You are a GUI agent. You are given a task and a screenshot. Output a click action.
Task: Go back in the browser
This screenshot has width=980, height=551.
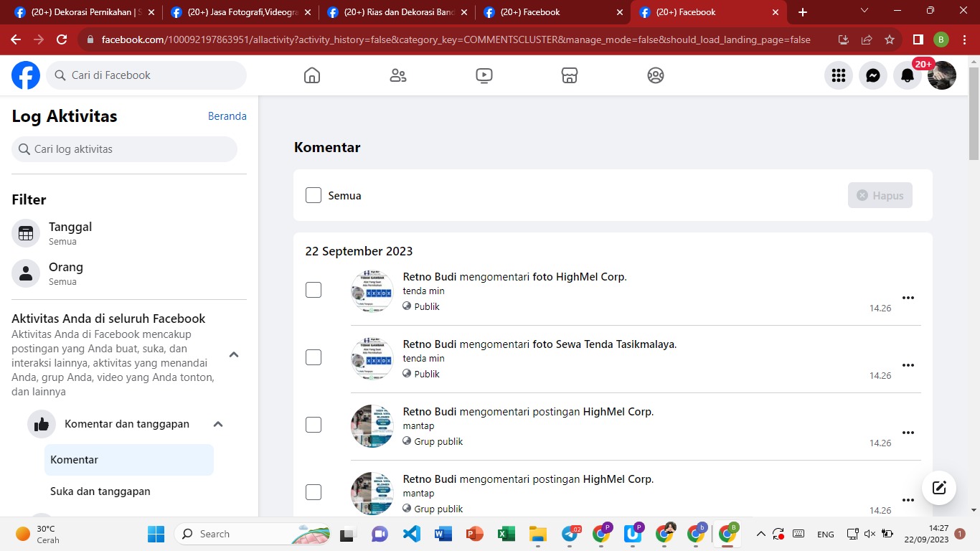pos(16,39)
